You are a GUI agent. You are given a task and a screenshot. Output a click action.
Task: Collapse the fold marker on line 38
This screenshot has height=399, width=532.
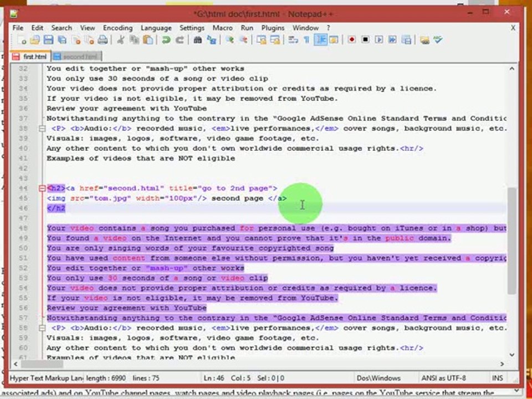pyautogui.click(x=42, y=129)
